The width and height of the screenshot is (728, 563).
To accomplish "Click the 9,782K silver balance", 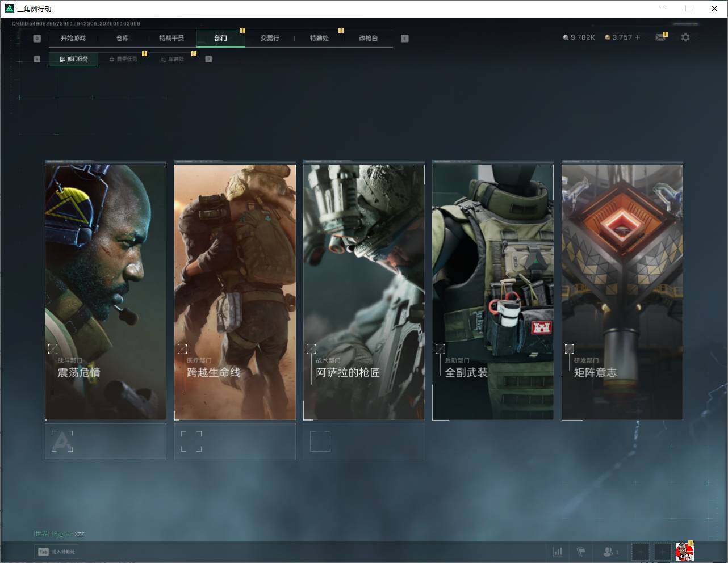I will point(583,37).
